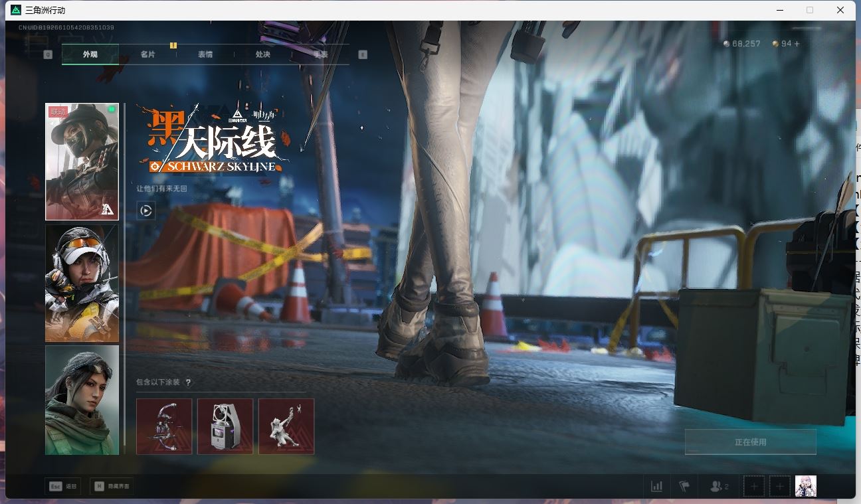Switch to the 表情 emotes tab
The width and height of the screenshot is (861, 504).
(204, 54)
